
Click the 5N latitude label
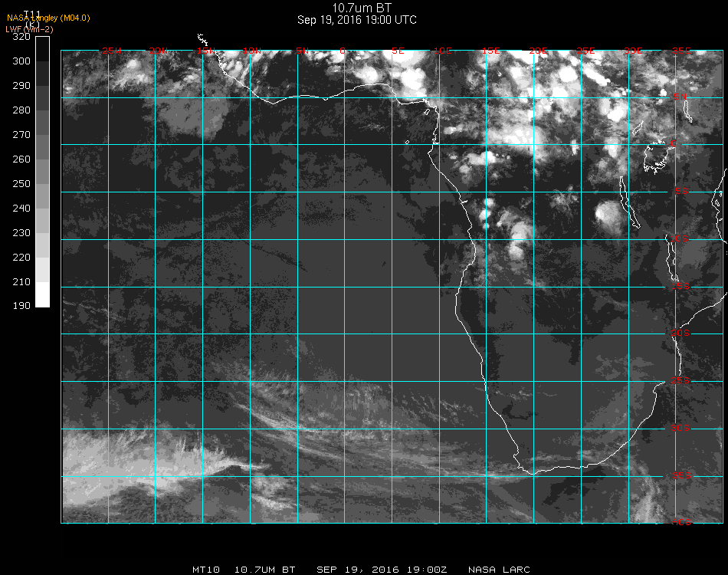click(680, 97)
